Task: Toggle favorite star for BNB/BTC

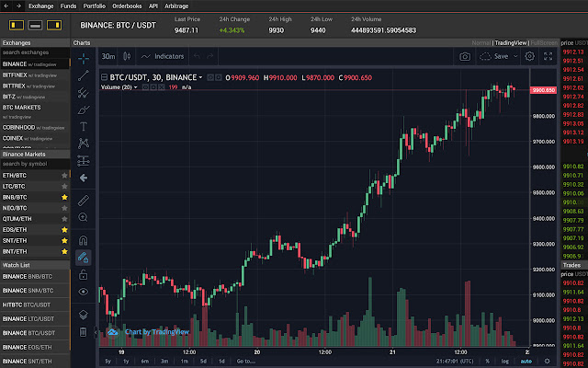Action: (64, 197)
